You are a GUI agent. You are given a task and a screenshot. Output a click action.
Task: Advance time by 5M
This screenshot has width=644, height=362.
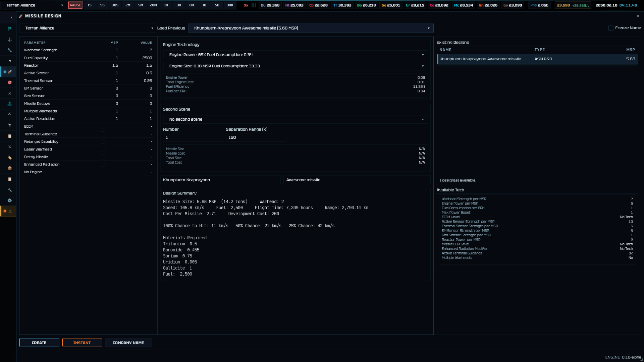141,5
